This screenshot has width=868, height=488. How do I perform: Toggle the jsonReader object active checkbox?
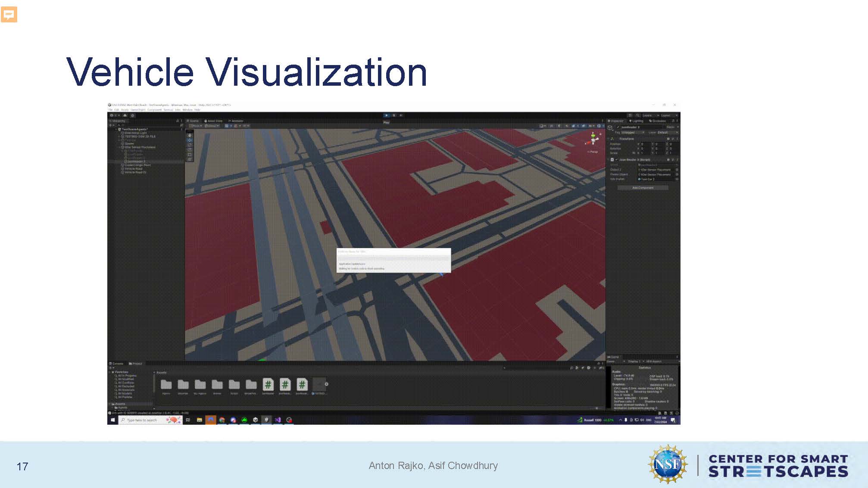point(618,127)
